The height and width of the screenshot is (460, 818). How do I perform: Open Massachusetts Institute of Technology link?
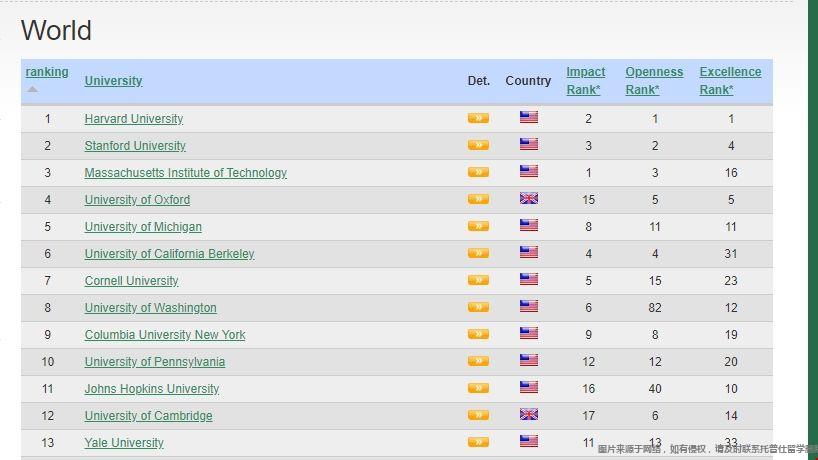point(186,173)
